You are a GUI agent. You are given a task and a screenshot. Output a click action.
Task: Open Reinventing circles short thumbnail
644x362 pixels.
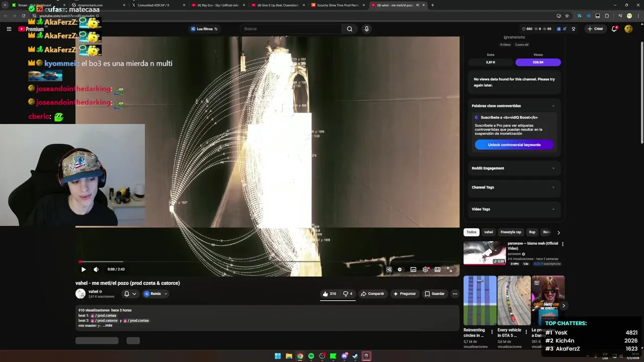[x=480, y=300]
